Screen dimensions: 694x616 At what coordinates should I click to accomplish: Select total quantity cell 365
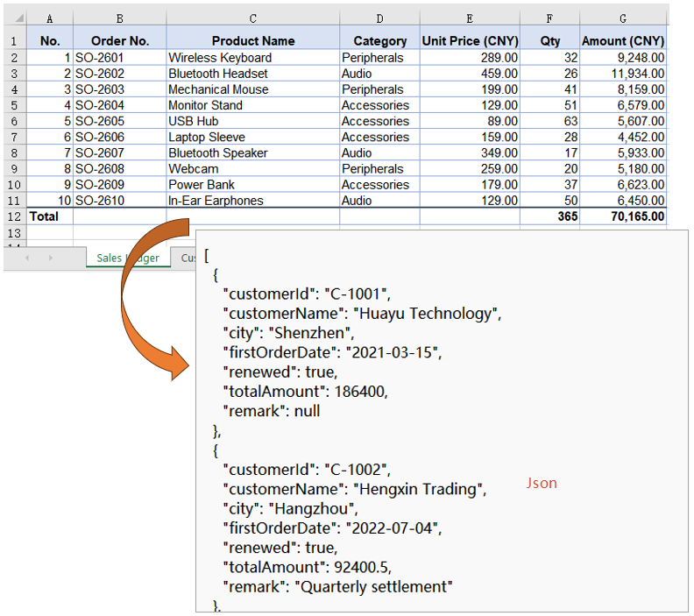click(549, 216)
